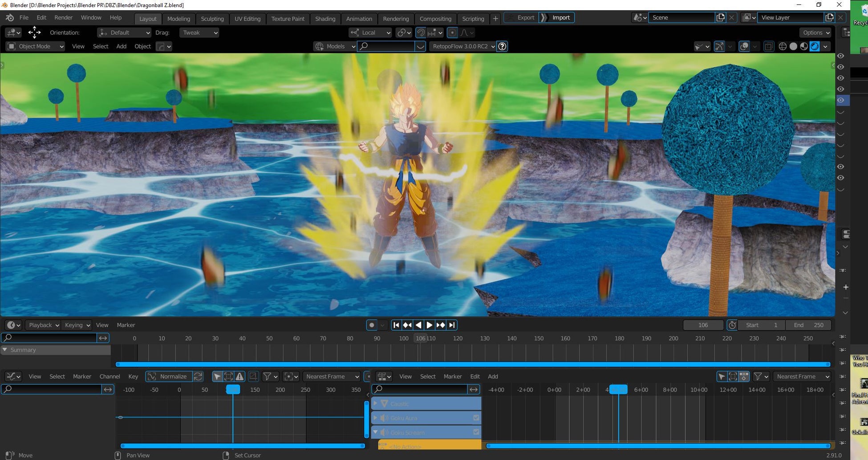Toggle X-ray view in viewport header
The height and width of the screenshot is (460, 868).
(769, 46)
